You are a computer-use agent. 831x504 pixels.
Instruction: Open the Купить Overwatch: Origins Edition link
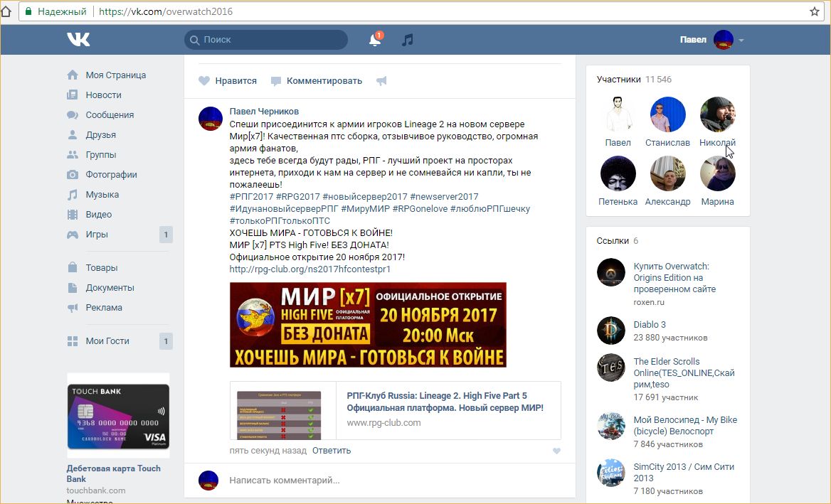pyautogui.click(x=674, y=277)
